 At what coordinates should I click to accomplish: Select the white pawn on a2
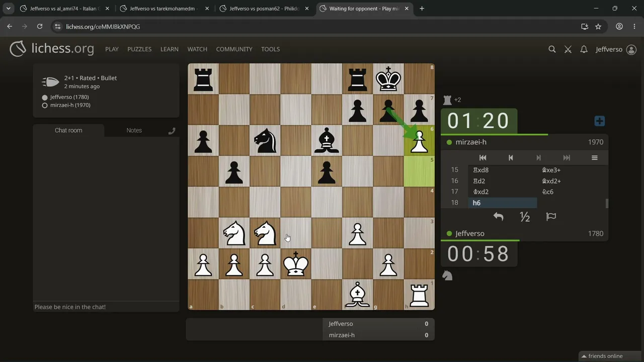coord(203,264)
